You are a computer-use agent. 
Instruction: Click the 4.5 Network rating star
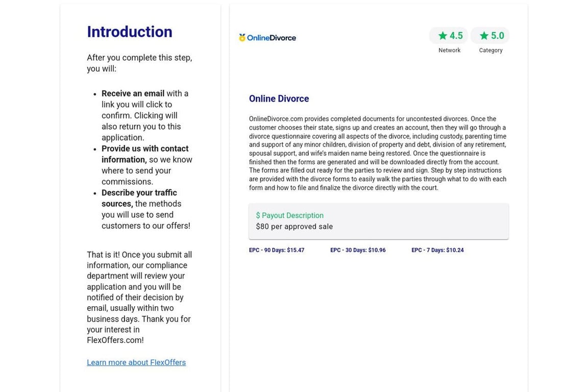(x=443, y=36)
